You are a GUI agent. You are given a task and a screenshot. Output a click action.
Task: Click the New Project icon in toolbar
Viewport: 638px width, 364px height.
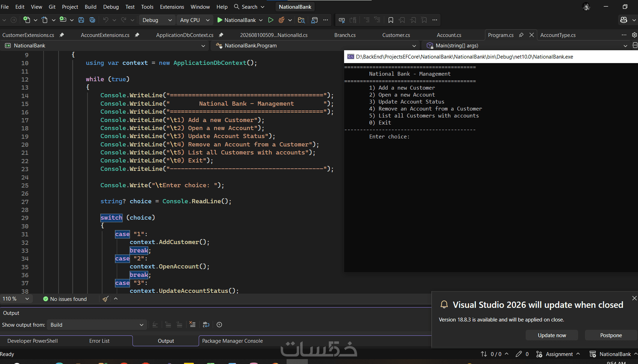[x=27, y=20]
